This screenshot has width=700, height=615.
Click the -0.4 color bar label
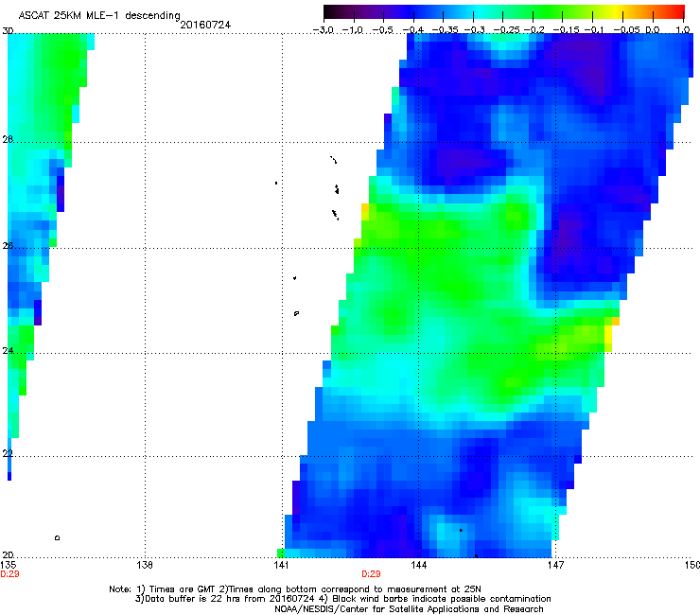point(413,30)
